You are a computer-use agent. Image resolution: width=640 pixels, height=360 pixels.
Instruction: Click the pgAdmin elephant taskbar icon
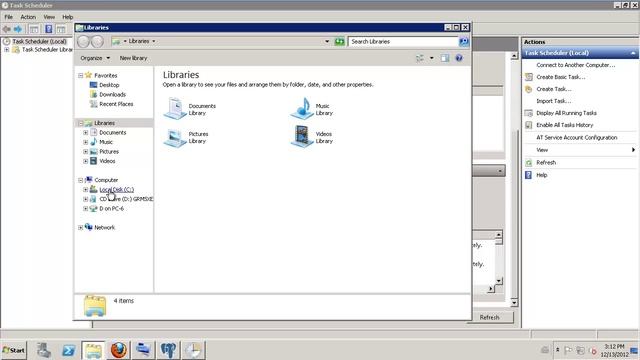(168, 350)
